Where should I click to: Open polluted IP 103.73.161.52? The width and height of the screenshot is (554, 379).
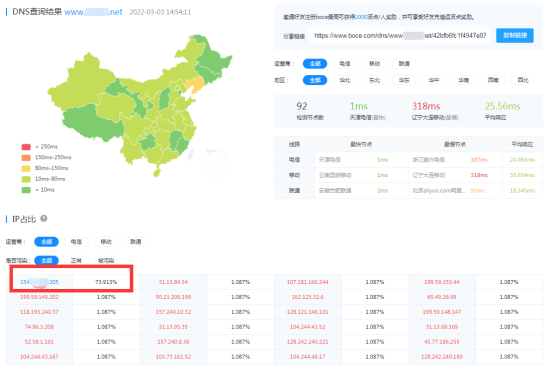[173, 357]
